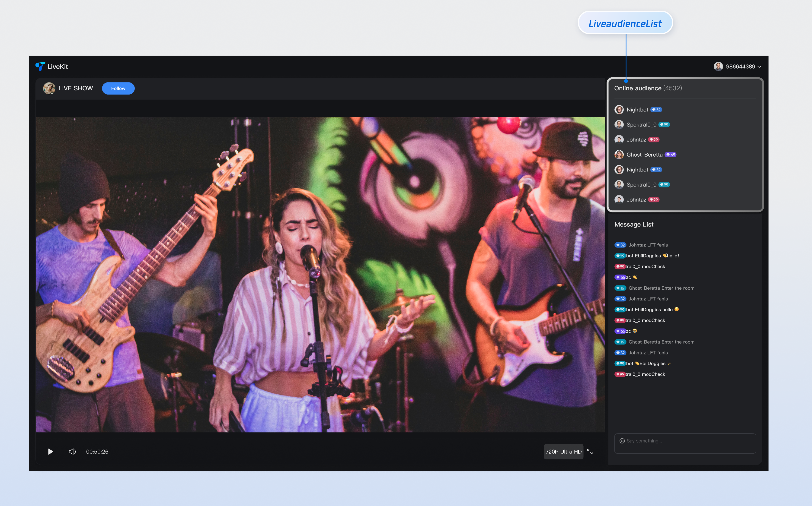Click the play button in video controls
812x506 pixels.
point(51,452)
